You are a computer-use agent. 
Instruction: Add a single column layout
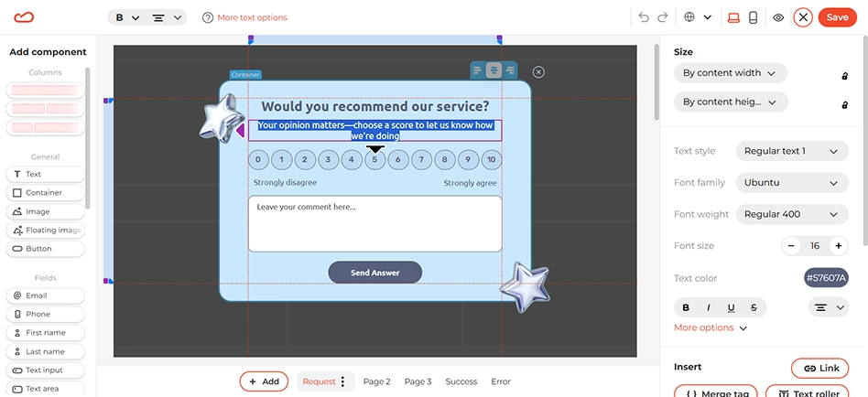[x=46, y=91]
